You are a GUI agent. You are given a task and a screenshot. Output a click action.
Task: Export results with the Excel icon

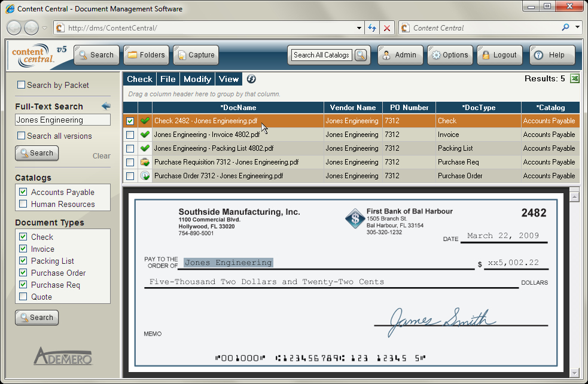click(574, 78)
